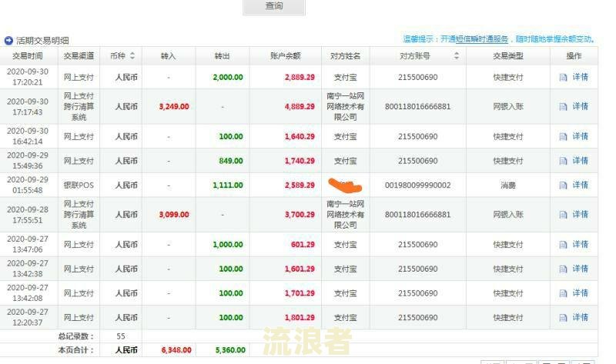Click detail icon for 17:17:43 transaction
Image resolution: width=616 pixels, height=364 pixels.
[x=563, y=107]
